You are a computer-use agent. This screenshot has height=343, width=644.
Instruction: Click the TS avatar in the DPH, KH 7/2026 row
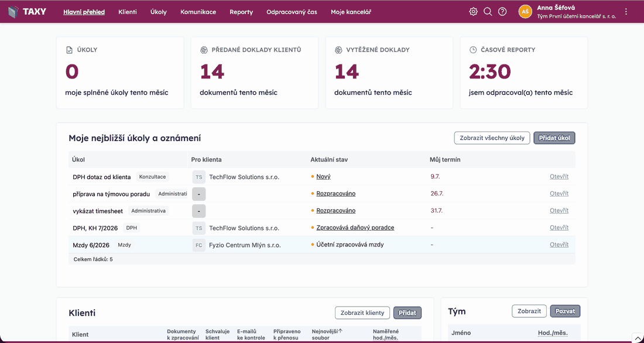(199, 228)
